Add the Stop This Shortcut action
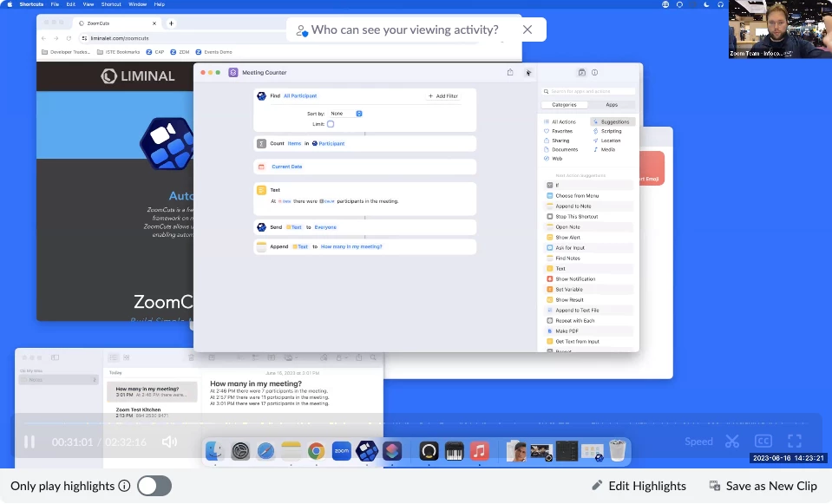 tap(589, 217)
